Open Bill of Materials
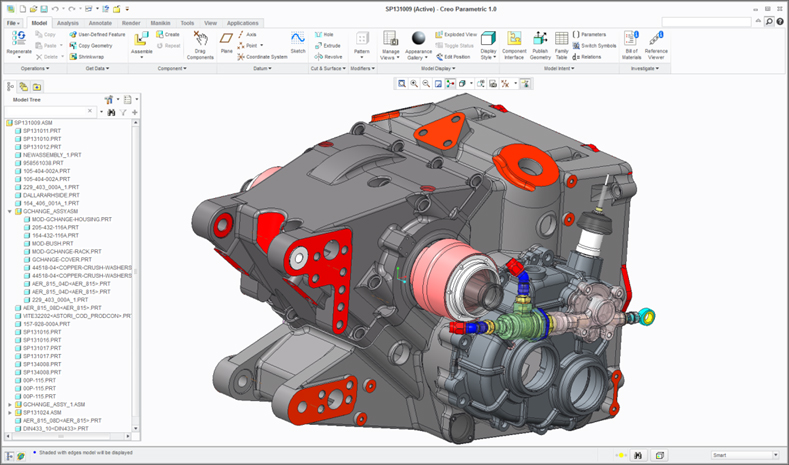Image resolution: width=789 pixels, height=465 pixels. pos(631,40)
